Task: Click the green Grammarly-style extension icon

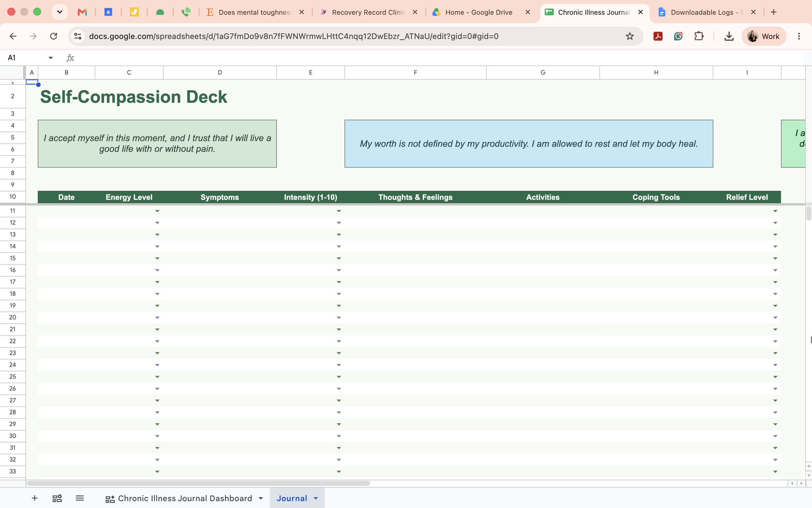Action: pos(679,36)
